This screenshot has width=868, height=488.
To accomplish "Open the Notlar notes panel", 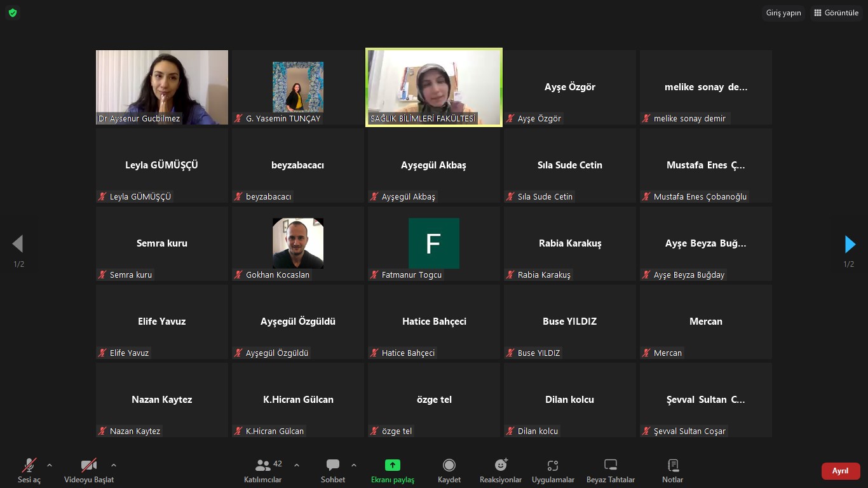I will [673, 470].
